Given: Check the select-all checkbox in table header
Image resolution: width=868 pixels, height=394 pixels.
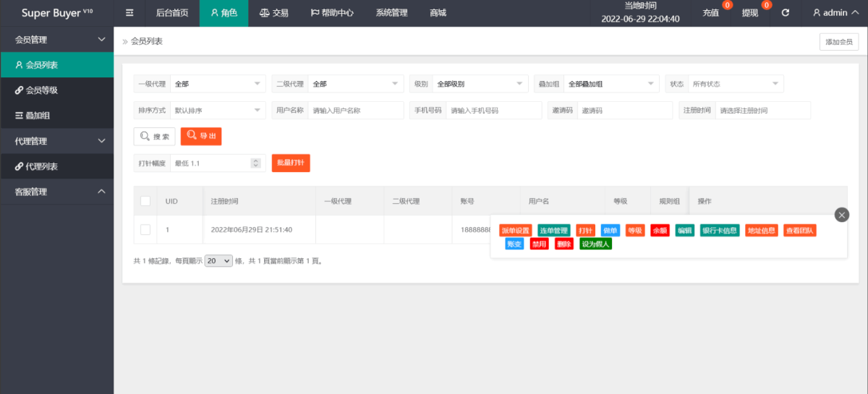Looking at the screenshot, I should pos(145,201).
